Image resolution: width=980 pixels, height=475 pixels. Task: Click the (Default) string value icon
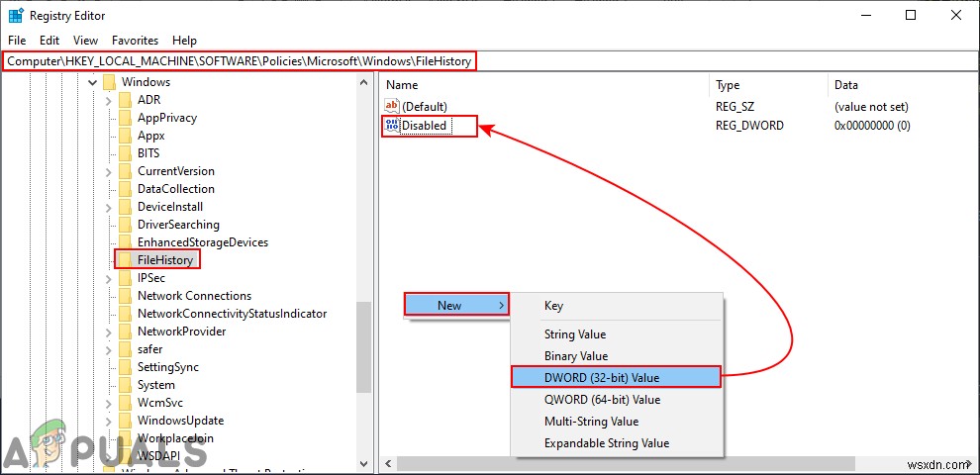(x=393, y=106)
